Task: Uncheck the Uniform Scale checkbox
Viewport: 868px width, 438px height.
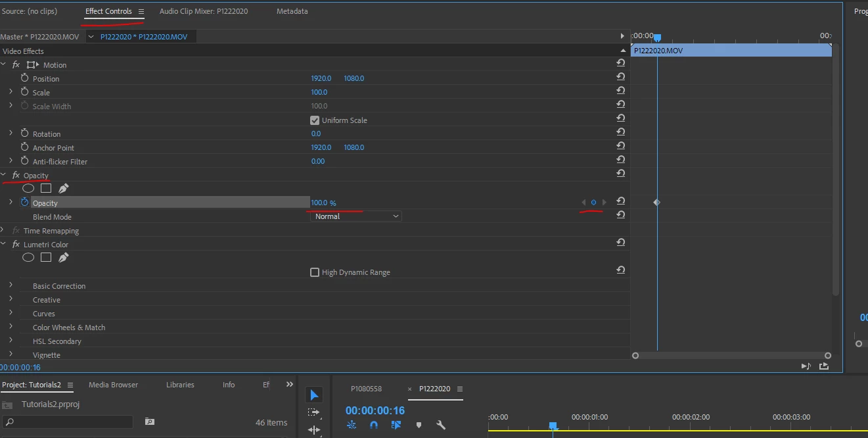Action: pyautogui.click(x=315, y=120)
